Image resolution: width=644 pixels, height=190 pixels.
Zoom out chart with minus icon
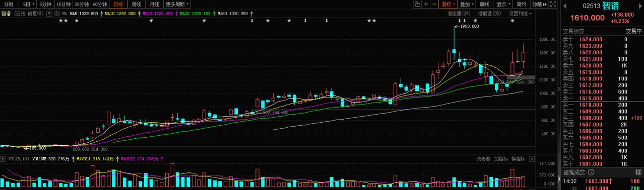tap(434, 4)
